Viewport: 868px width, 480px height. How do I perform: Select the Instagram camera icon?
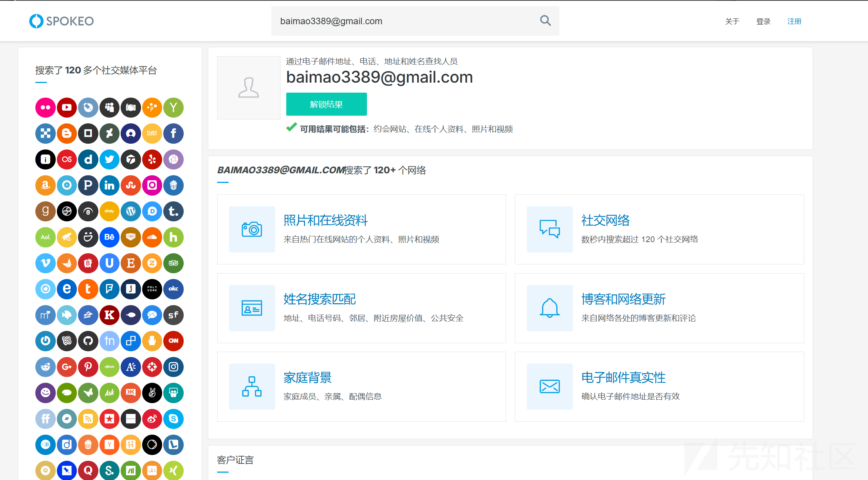tap(173, 367)
